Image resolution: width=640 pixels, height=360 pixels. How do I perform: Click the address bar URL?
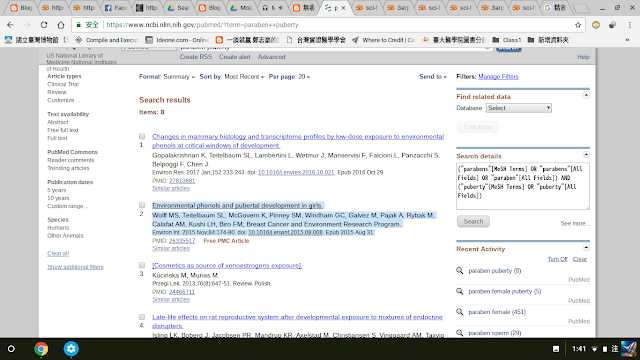tap(202, 25)
